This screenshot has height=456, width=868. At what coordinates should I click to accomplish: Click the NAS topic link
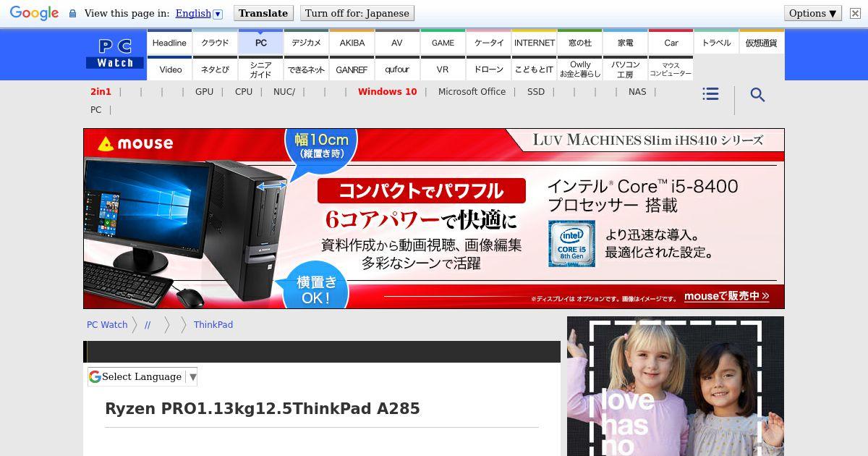click(637, 91)
